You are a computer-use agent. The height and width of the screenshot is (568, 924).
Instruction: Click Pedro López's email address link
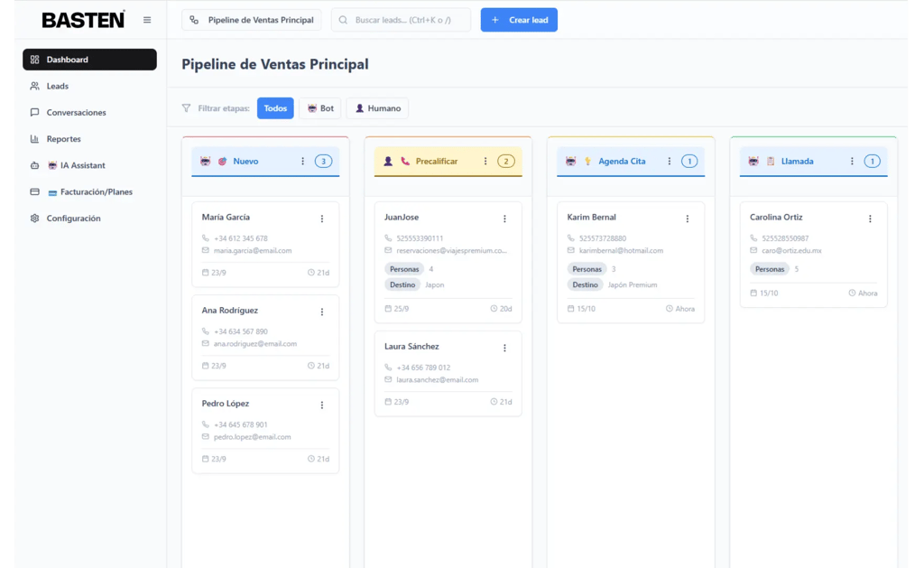point(254,437)
